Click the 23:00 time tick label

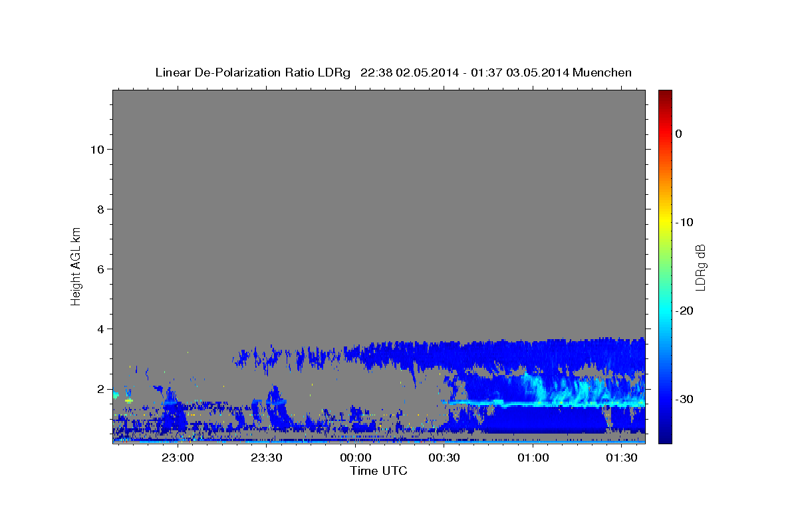point(178,458)
